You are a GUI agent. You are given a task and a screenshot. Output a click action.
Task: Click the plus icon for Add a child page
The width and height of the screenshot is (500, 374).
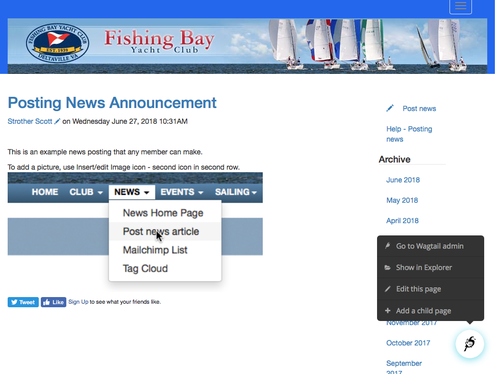pyautogui.click(x=387, y=311)
